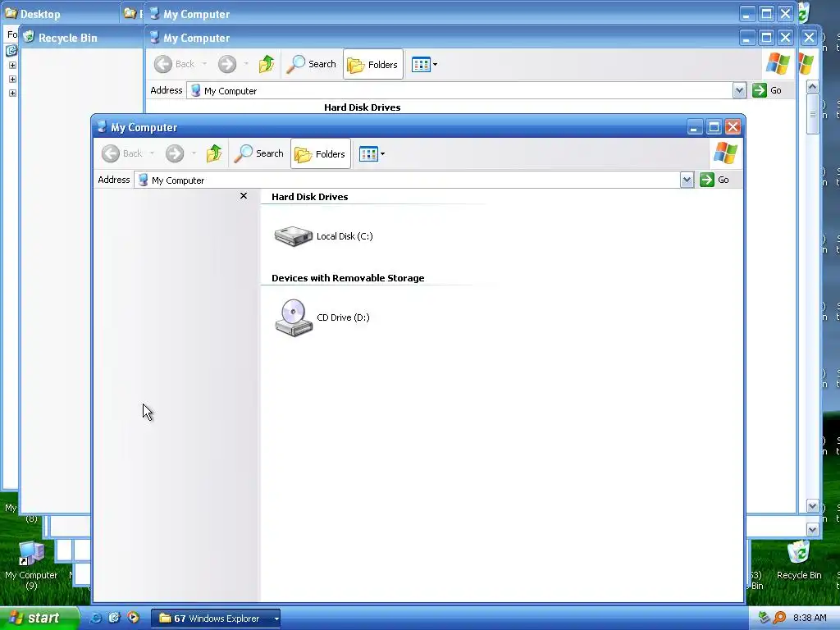This screenshot has width=840, height=630.
Task: Click Back button in front My Computer window
Action: [x=122, y=153]
